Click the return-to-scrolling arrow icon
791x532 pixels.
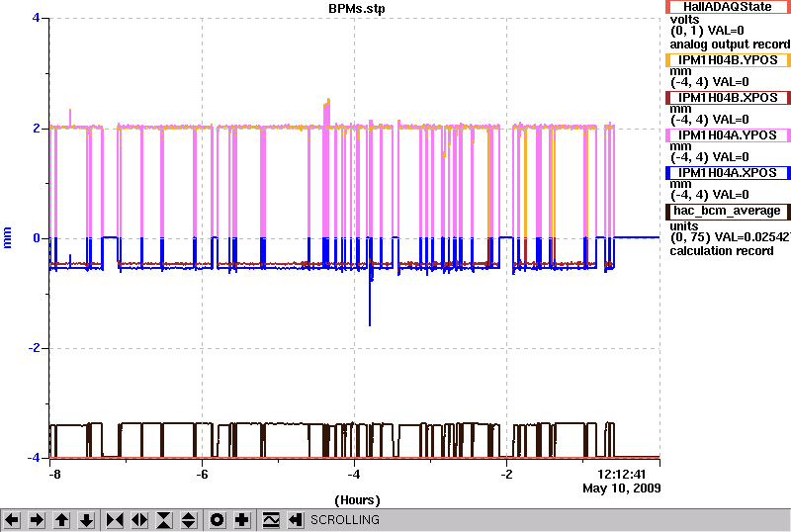click(x=295, y=520)
